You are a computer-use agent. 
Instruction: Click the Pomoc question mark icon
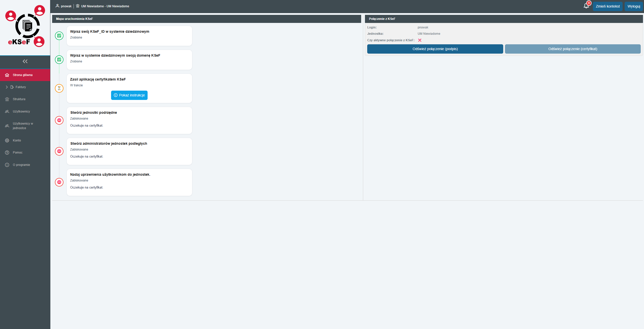[x=7, y=153]
